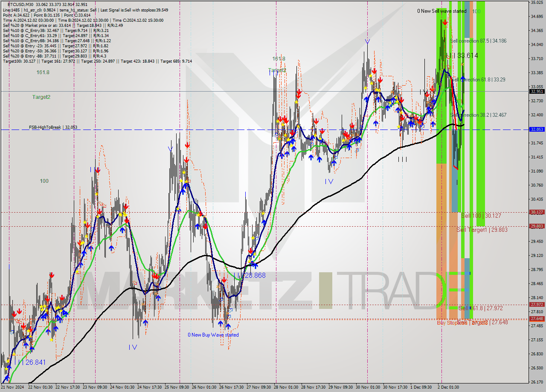Viewport: 546px width, 392px height.
Task: Click the red 27.972 price axis tag
Action: point(537,305)
